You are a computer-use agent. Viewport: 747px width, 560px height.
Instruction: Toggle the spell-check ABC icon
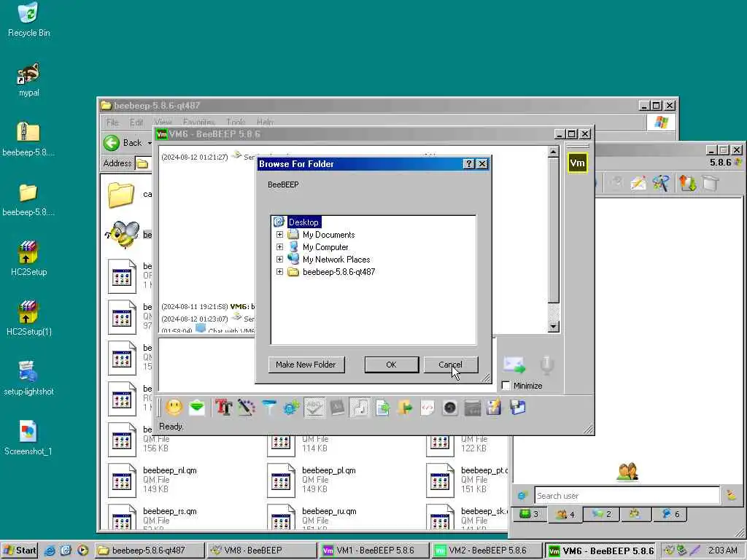pyautogui.click(x=314, y=408)
